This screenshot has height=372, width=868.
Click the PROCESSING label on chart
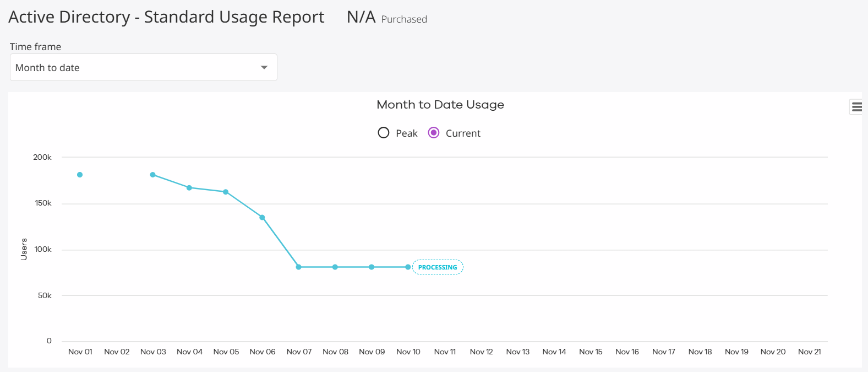(x=438, y=267)
